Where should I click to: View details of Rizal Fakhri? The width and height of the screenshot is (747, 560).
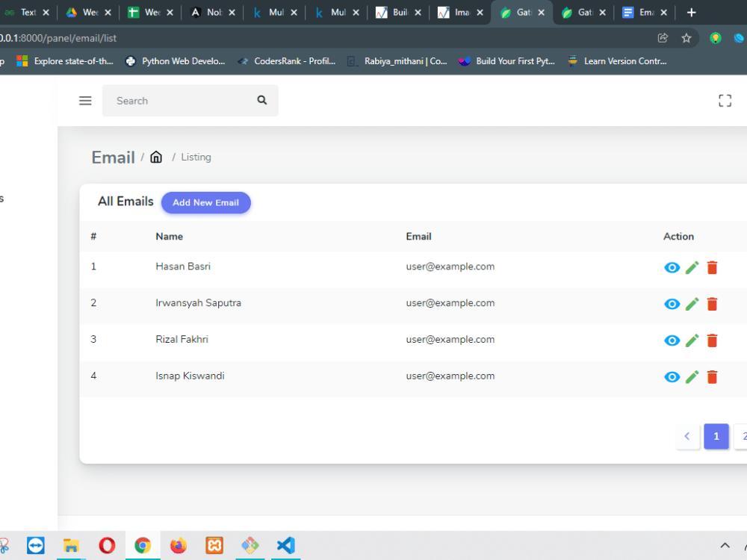coord(672,340)
